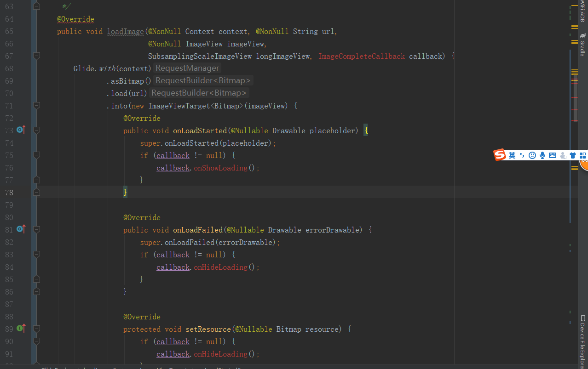Click the callback variable on line 75
The image size is (588, 369).
coord(173,155)
